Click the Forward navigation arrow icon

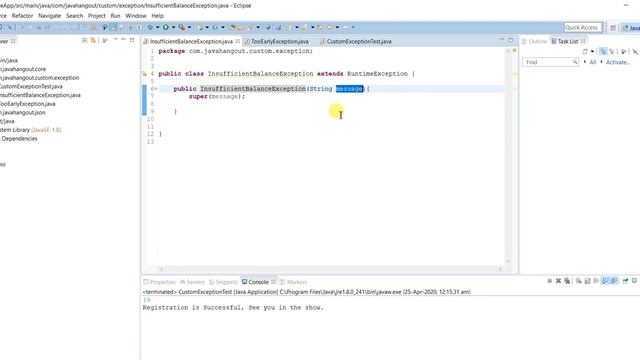[345, 27]
